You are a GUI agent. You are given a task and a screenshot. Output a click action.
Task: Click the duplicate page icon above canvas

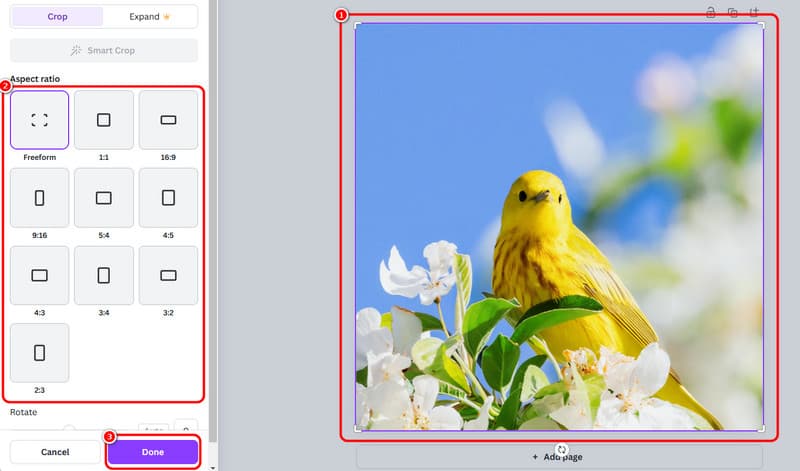[732, 12]
